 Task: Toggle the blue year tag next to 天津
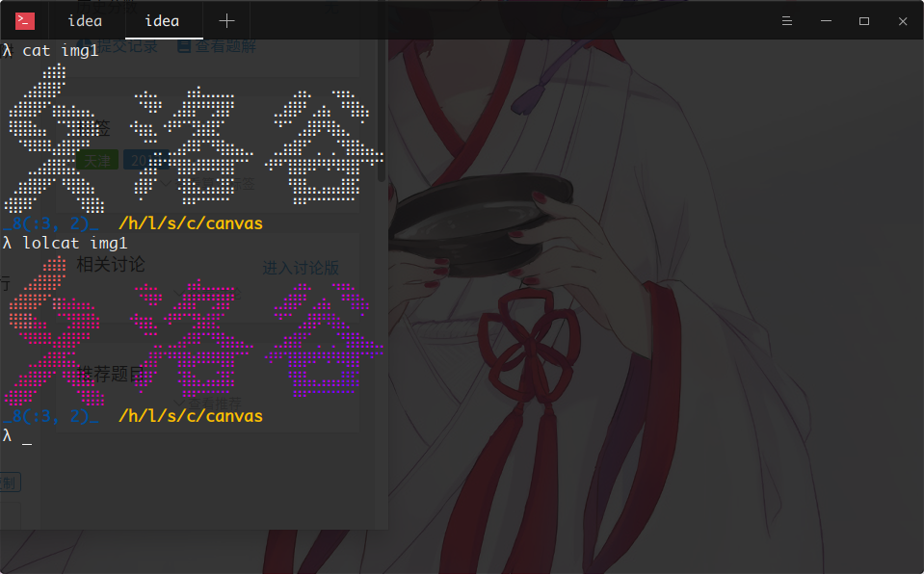(x=145, y=160)
